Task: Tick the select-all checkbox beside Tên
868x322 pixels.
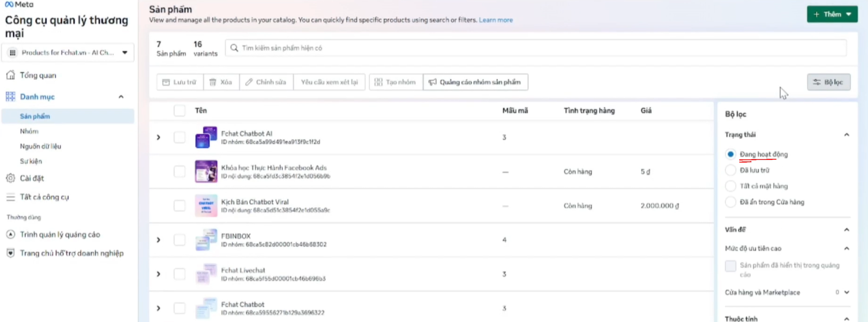Action: click(x=179, y=110)
